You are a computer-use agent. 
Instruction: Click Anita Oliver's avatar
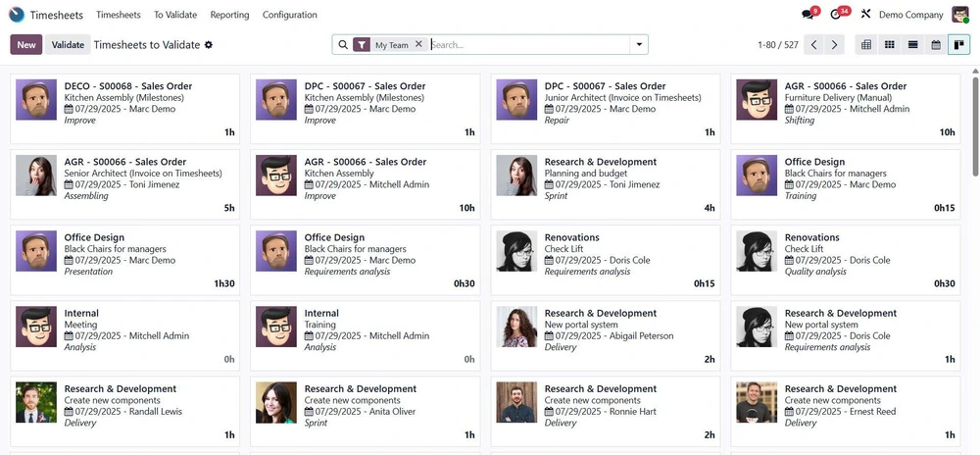(276, 402)
